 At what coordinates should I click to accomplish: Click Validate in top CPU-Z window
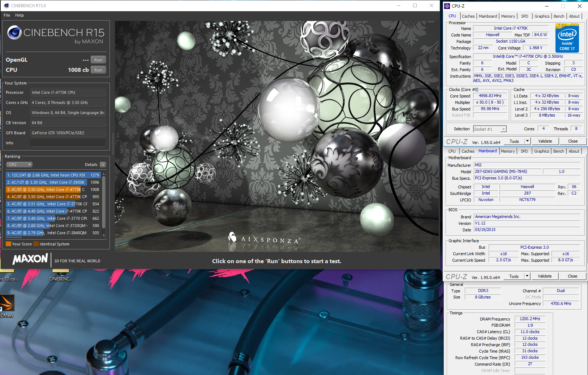[x=545, y=141]
